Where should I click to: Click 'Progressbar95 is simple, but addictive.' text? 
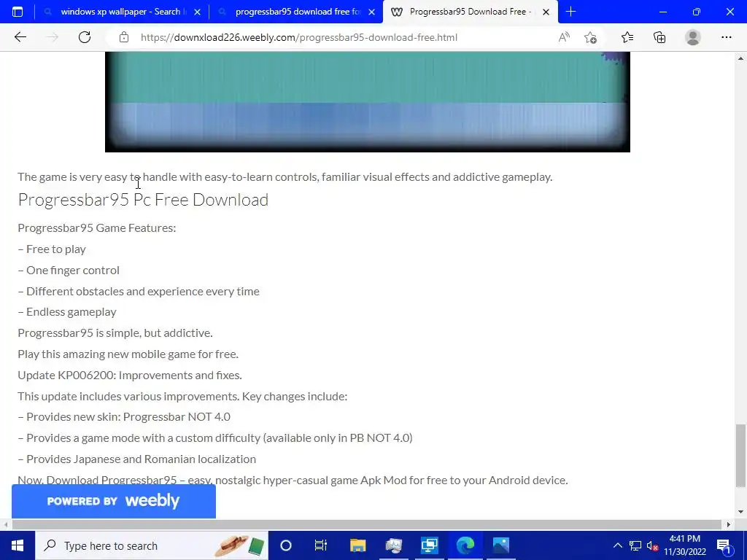coord(115,332)
